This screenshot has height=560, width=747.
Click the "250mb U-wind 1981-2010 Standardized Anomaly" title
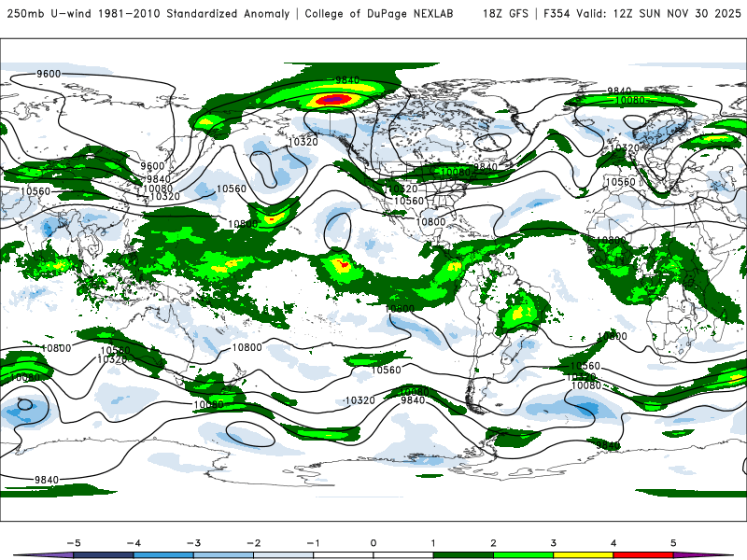coord(148,14)
